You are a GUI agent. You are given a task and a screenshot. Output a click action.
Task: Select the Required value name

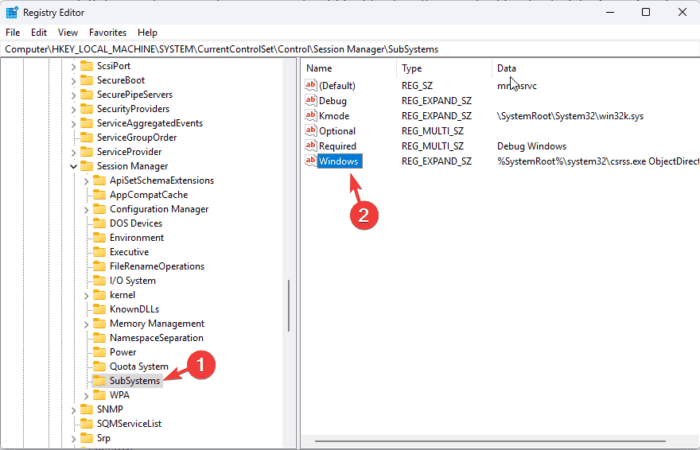point(338,146)
